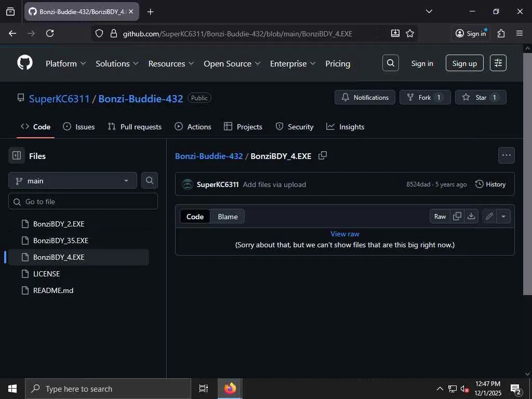Open the appearance settings sliders icon
This screenshot has width=532, height=399.
click(498, 63)
